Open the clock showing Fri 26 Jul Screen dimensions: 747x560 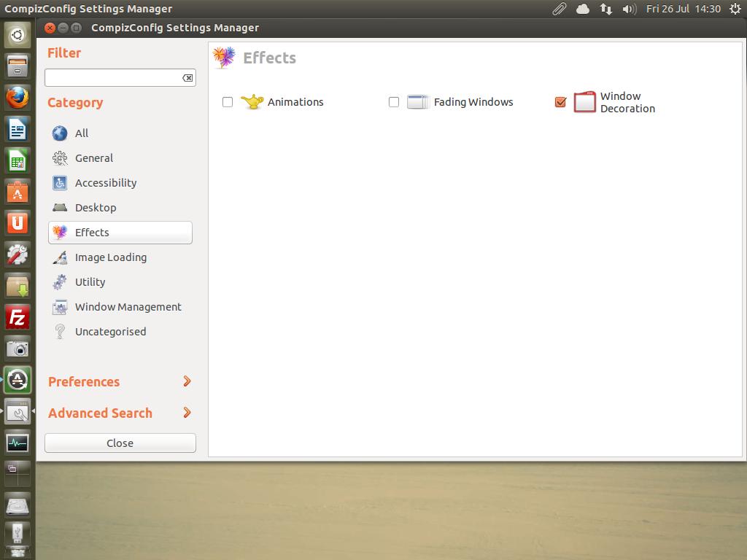point(683,9)
